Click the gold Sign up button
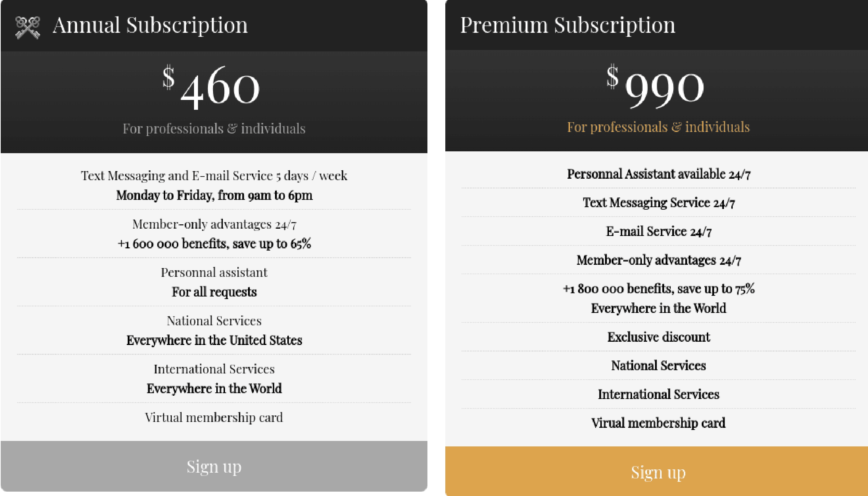Viewport: 868px width, 496px height. click(x=658, y=472)
